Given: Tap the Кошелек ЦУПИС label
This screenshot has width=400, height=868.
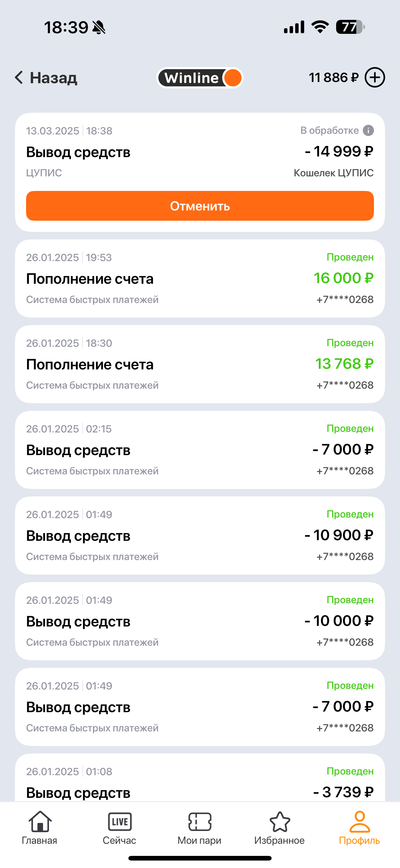Looking at the screenshot, I should click(x=333, y=173).
